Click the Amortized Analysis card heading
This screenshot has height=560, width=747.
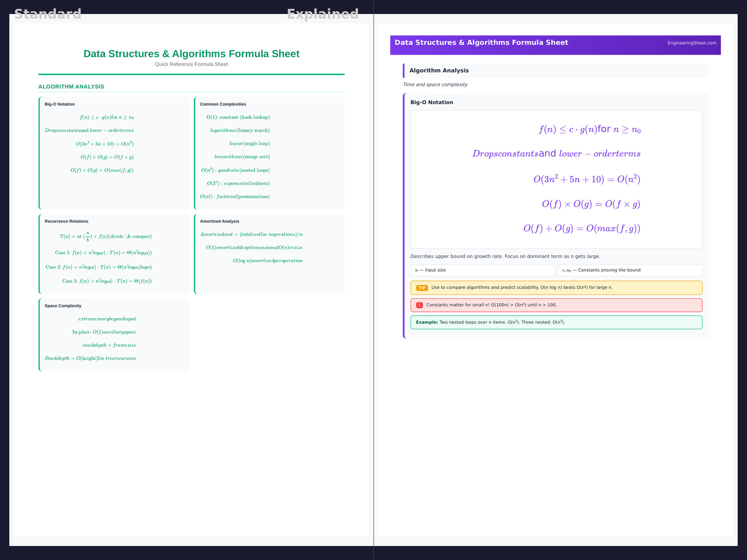click(219, 221)
